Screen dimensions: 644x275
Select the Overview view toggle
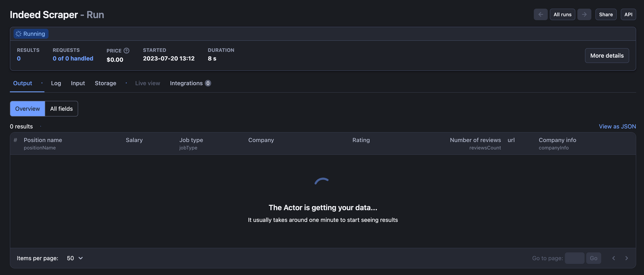point(28,109)
